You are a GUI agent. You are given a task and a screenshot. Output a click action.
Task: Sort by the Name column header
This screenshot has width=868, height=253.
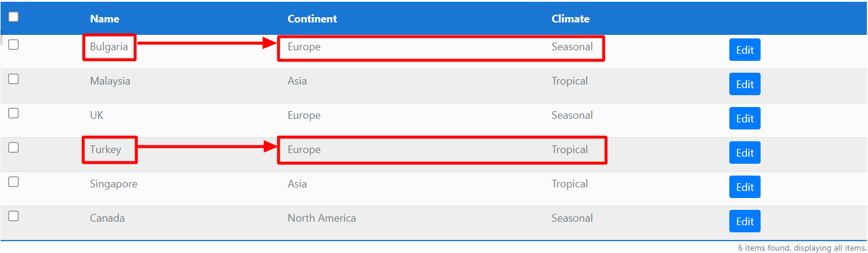coord(104,19)
